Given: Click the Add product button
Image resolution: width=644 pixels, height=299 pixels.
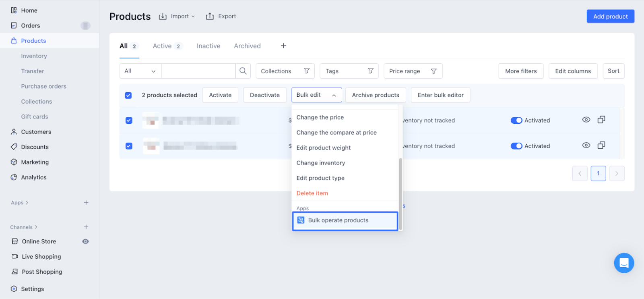Looking at the screenshot, I should (x=610, y=17).
